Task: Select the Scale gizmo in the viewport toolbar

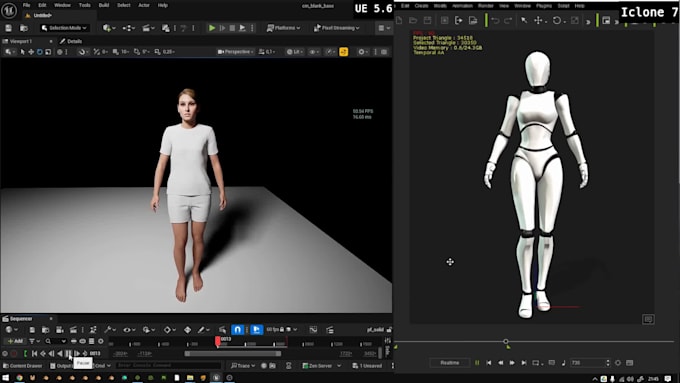Action: [x=48, y=52]
